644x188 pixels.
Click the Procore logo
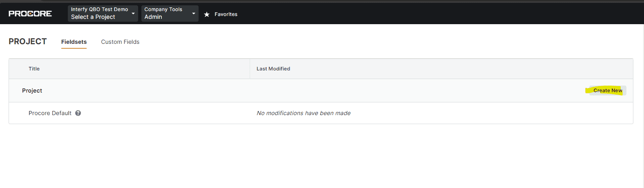30,14
